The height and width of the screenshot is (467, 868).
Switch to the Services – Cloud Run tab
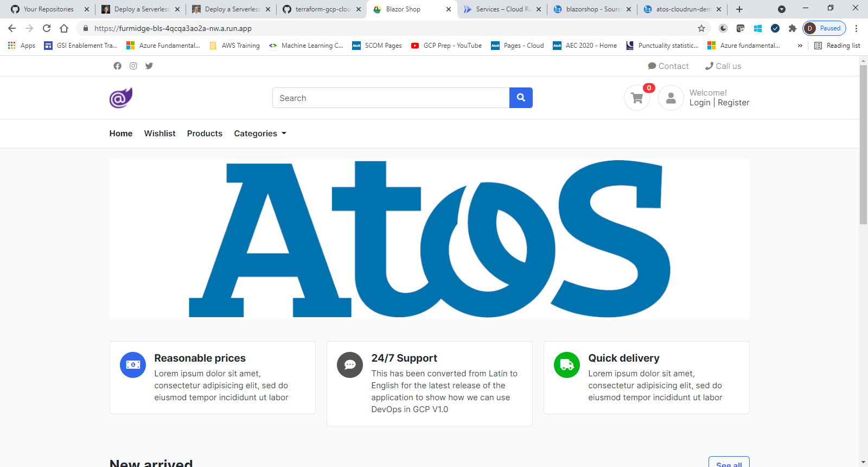click(x=502, y=9)
